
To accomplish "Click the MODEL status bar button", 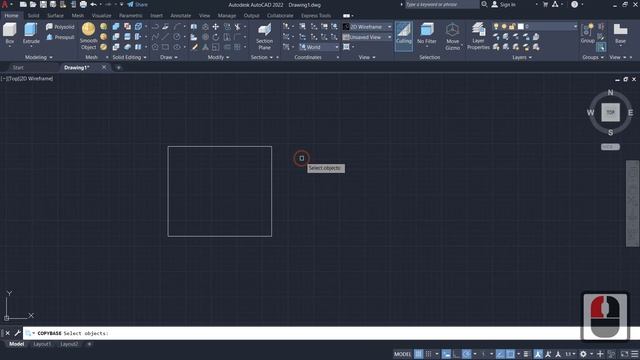I will click(402, 354).
